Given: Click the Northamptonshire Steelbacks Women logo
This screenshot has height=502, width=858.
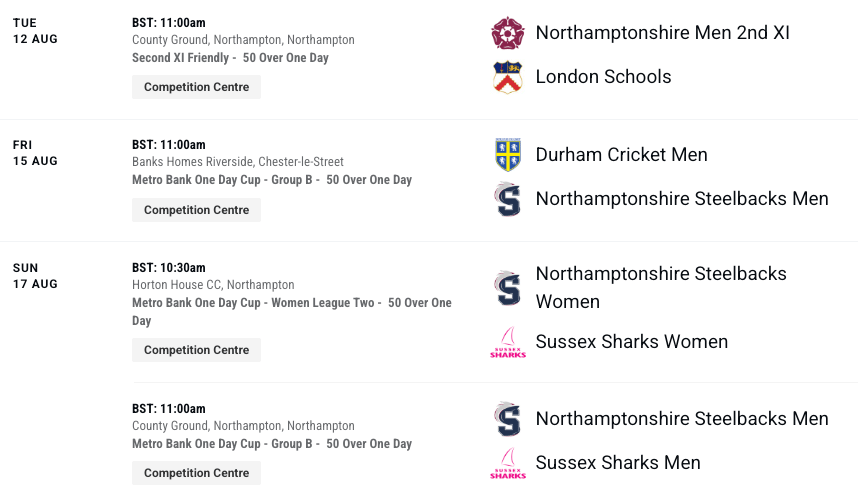Looking at the screenshot, I should coord(508,288).
